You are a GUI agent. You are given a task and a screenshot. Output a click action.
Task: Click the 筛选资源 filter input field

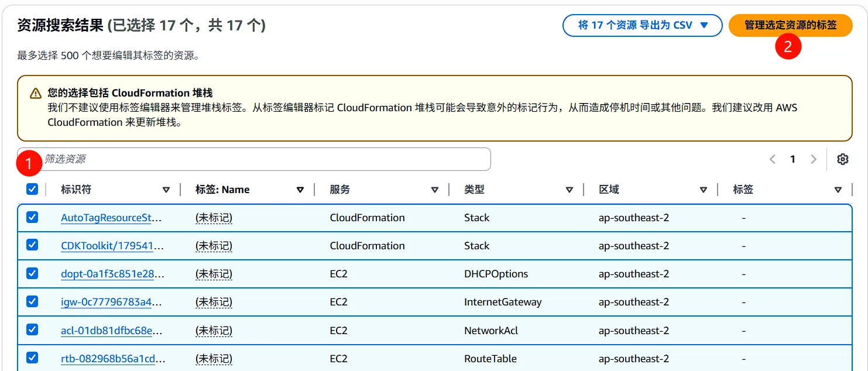click(263, 159)
